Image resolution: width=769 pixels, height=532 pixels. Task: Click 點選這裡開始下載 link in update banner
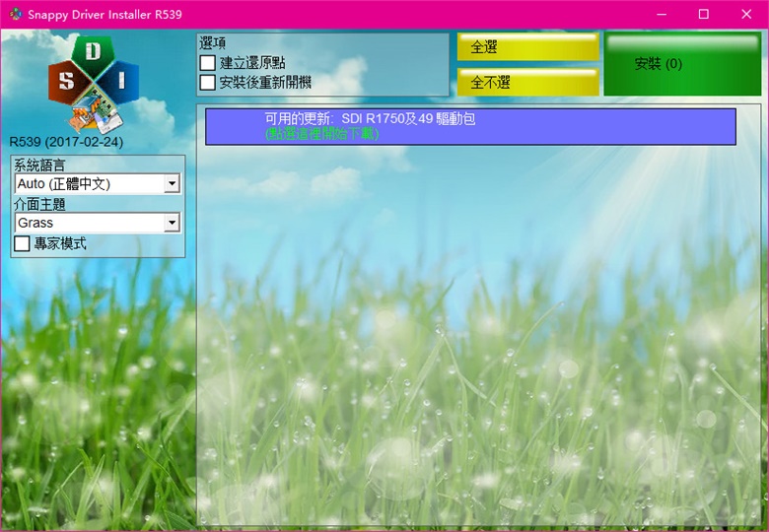(322, 134)
